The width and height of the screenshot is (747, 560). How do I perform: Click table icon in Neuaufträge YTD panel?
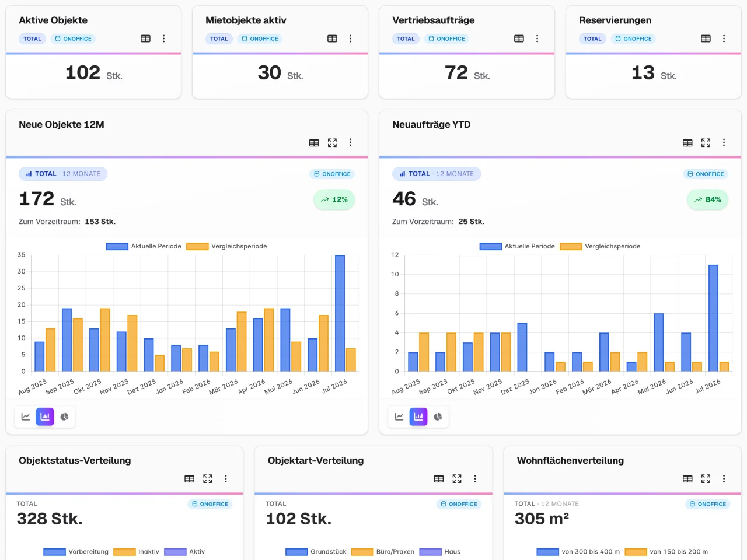687,142
